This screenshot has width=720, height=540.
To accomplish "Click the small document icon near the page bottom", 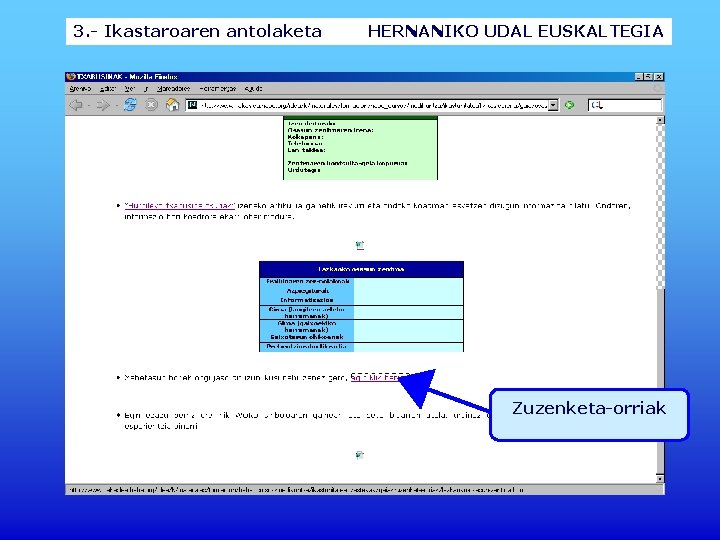I will pos(360,455).
